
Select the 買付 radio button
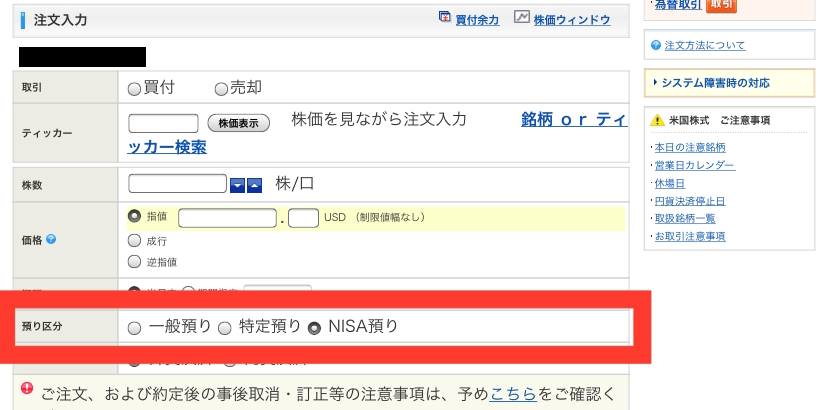point(134,89)
